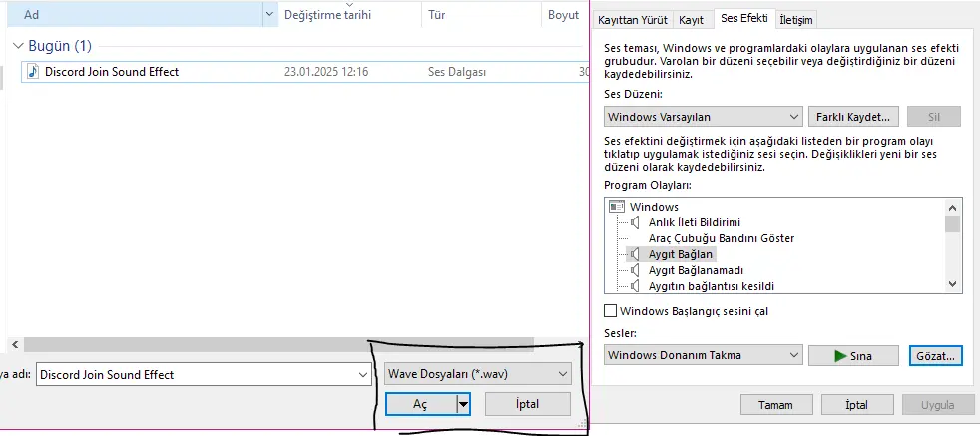Switch to the Kayıt tab
Image resolution: width=980 pixels, height=436 pixels.
pos(692,20)
